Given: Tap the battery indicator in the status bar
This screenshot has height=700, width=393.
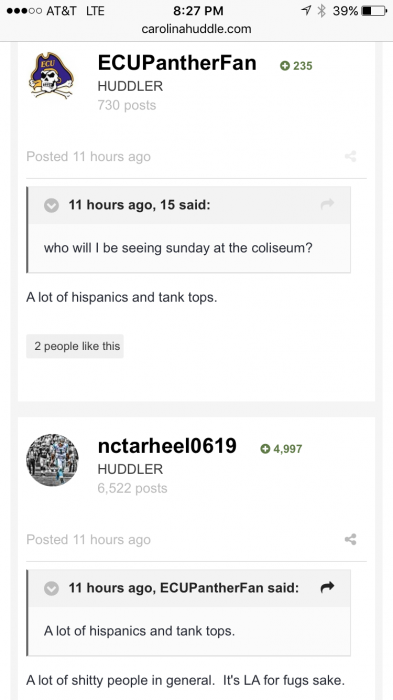Looking at the screenshot, I should [374, 11].
